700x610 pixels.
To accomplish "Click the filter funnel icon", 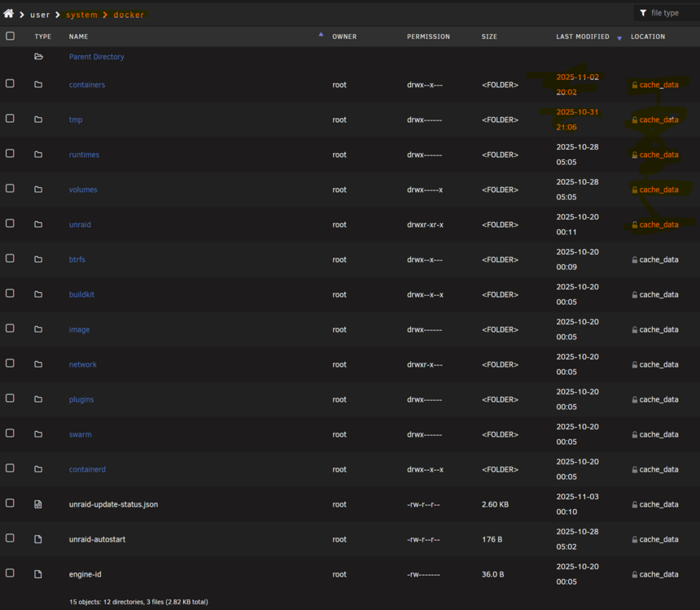I will point(643,13).
